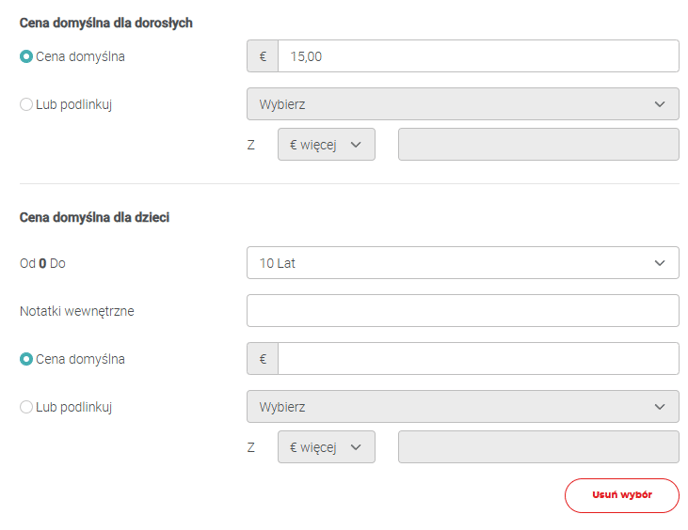Click the € symbol beside the 15,00 price

[263, 57]
